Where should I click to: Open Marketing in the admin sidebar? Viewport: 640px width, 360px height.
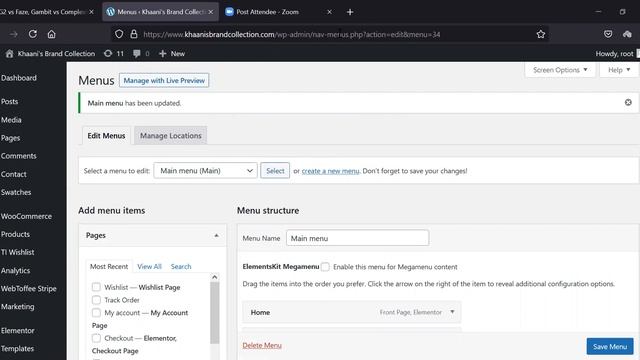18,307
